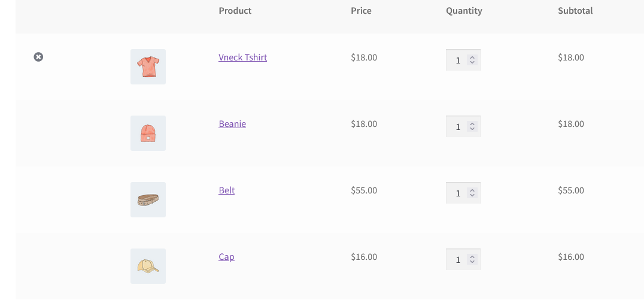Remove Vneck Tshirt from the cart

[38, 57]
